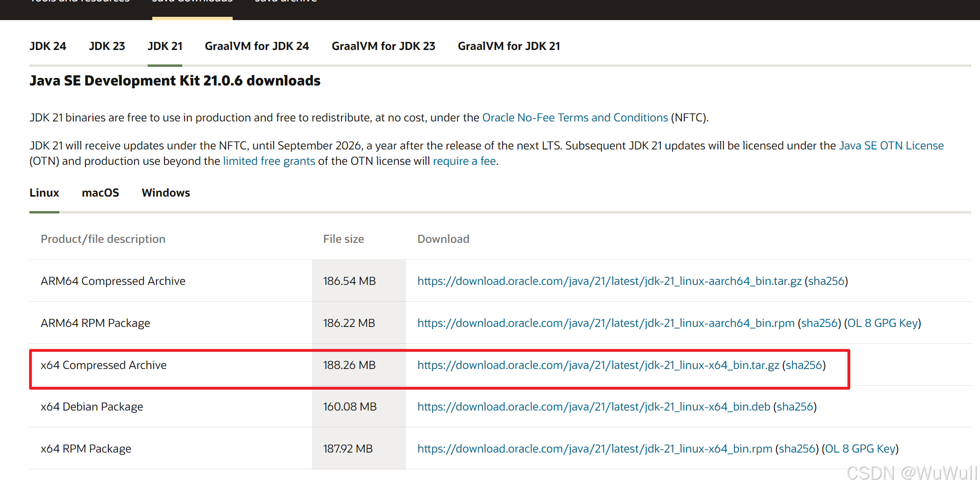Download jdk-21_linux-aarch64_bin.tar.gz archive

pos(610,281)
